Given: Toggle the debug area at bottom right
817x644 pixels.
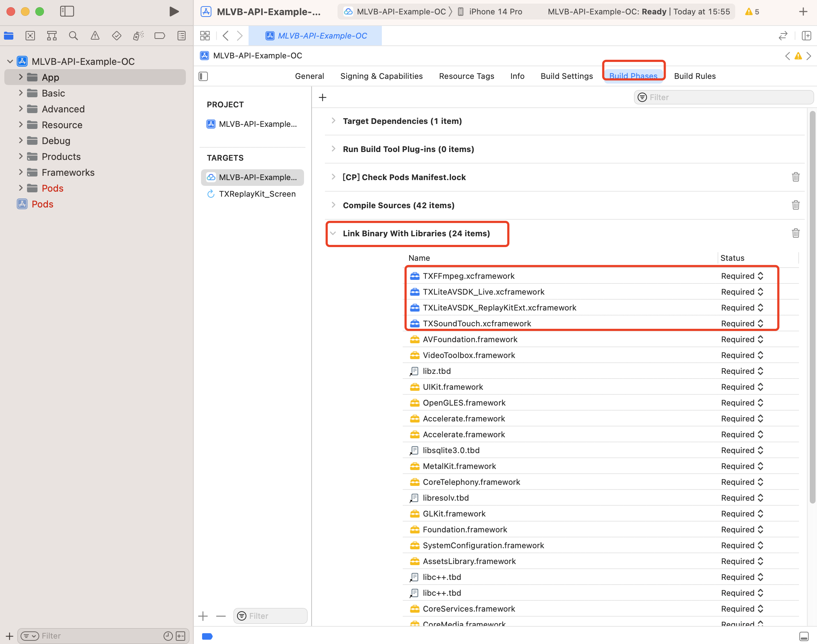Looking at the screenshot, I should [803, 636].
